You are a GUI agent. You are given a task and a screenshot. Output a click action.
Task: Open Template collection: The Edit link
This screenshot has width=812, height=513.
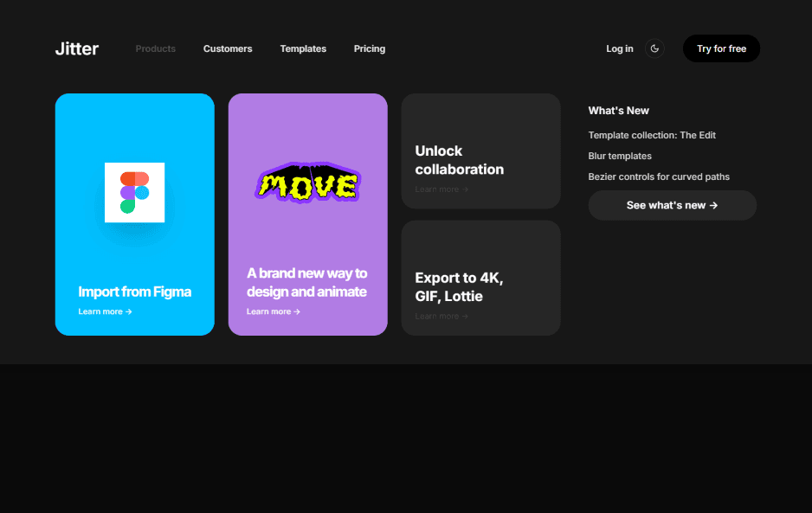point(652,136)
